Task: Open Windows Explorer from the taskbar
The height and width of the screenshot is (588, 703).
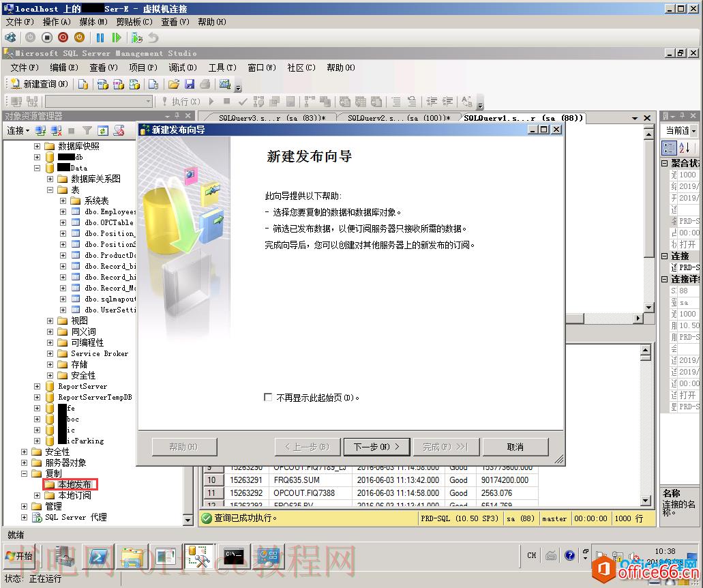Action: (x=132, y=556)
